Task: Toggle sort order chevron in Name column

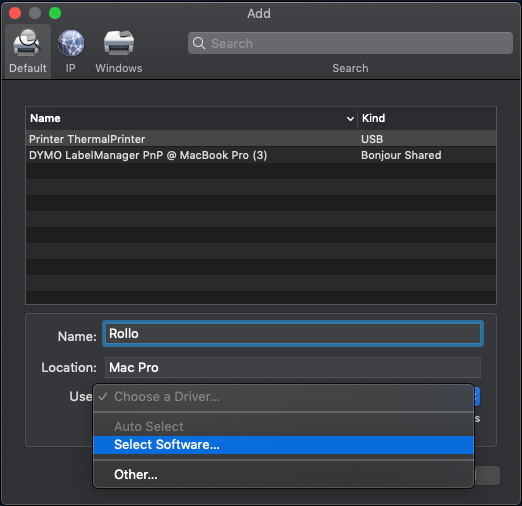Action: (350, 119)
